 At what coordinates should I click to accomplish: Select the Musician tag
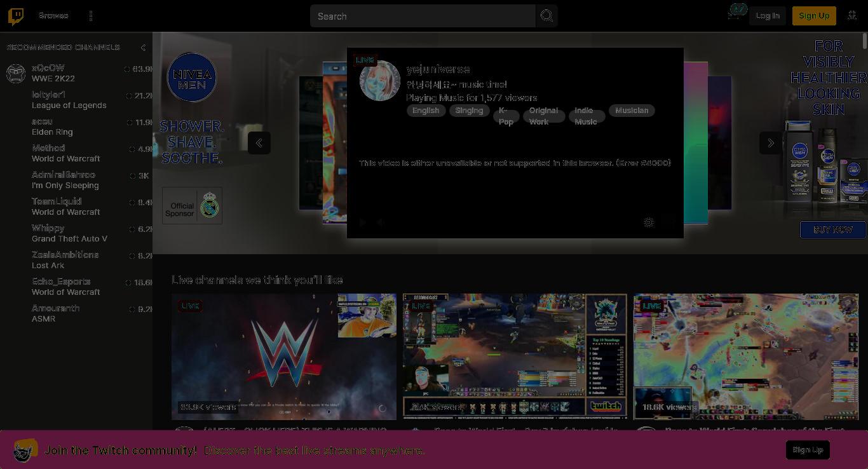coord(632,111)
